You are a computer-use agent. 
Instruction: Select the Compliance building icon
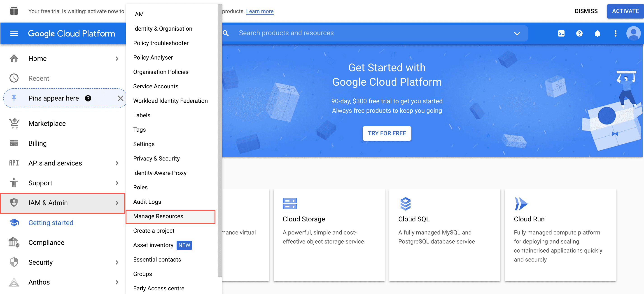coord(14,242)
